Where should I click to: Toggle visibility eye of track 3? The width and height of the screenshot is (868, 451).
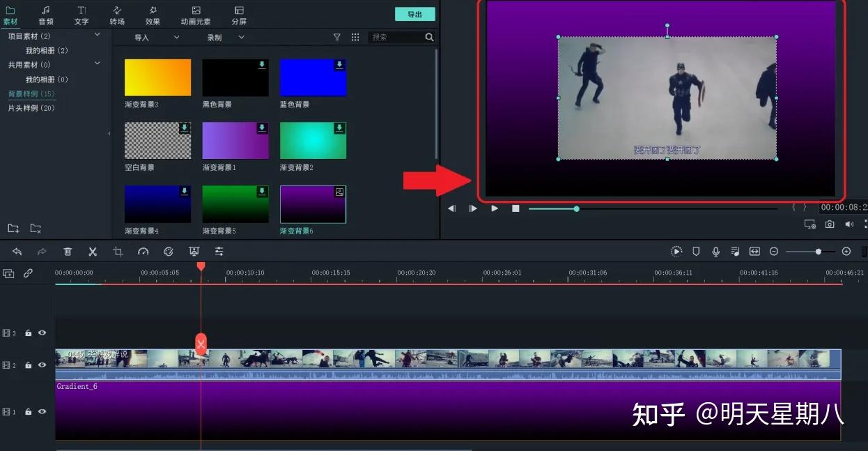pos(42,333)
